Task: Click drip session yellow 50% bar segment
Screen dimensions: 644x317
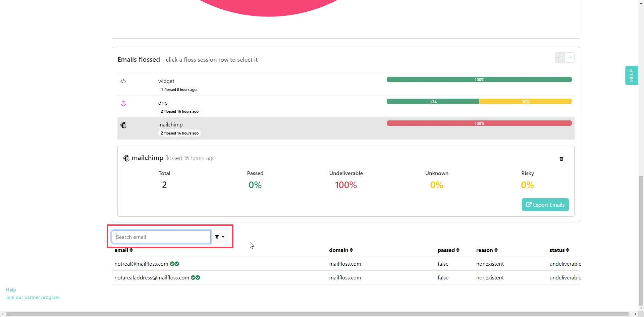Action: tap(525, 102)
